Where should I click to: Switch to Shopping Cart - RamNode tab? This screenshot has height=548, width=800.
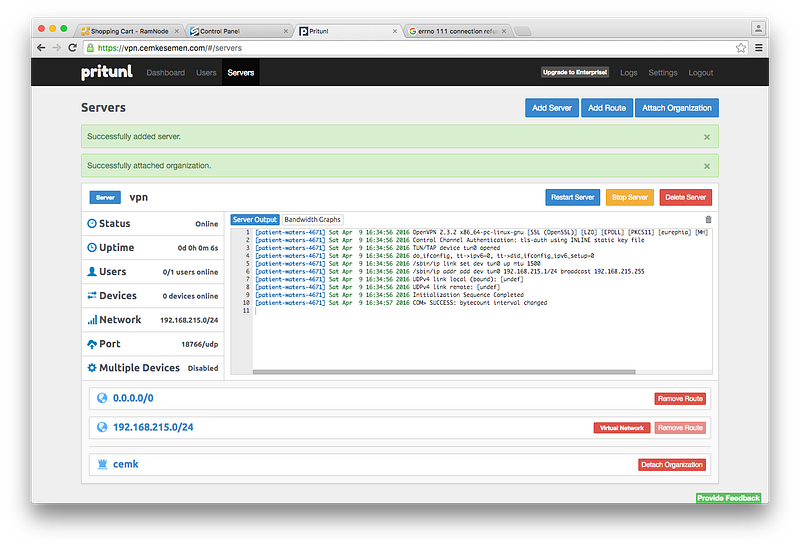130,31
